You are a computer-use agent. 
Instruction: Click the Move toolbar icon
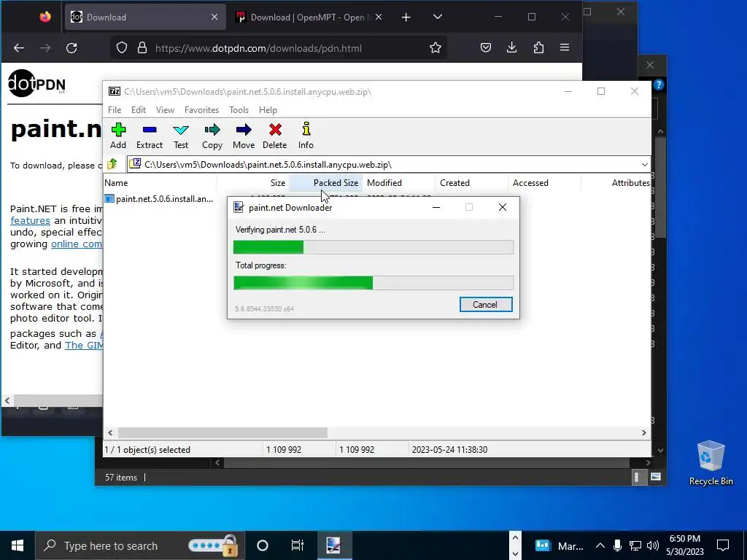[x=244, y=136]
